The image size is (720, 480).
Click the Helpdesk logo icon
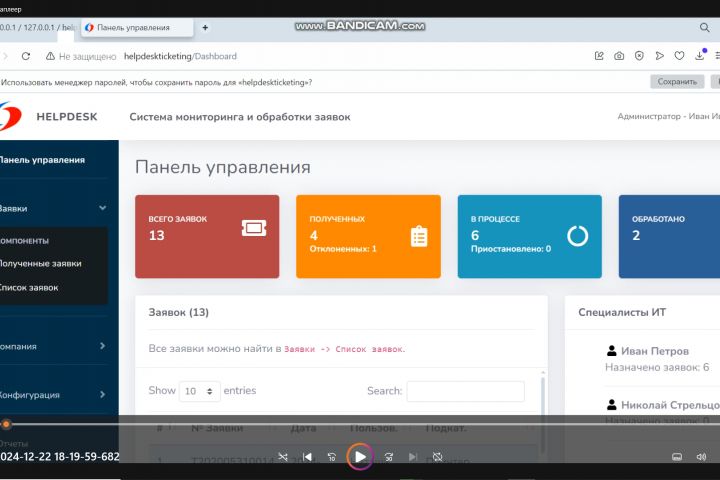pos(10,116)
